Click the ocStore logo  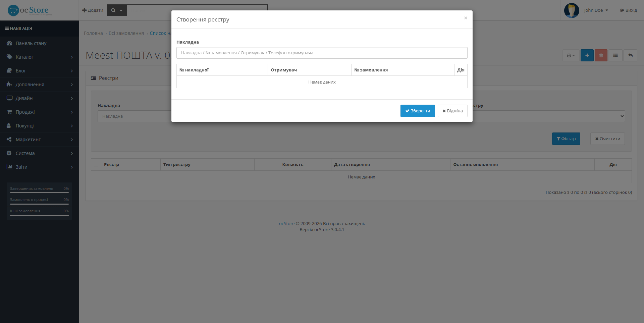click(30, 10)
